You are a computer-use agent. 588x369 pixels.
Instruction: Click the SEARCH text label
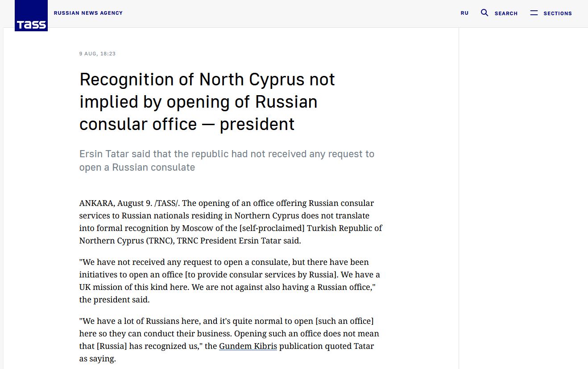pyautogui.click(x=506, y=13)
